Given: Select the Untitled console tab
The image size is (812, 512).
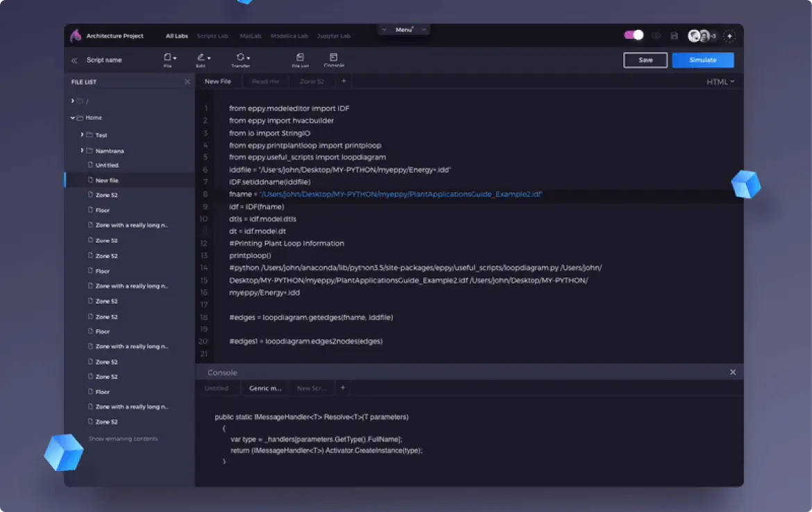Looking at the screenshot, I should coord(217,388).
